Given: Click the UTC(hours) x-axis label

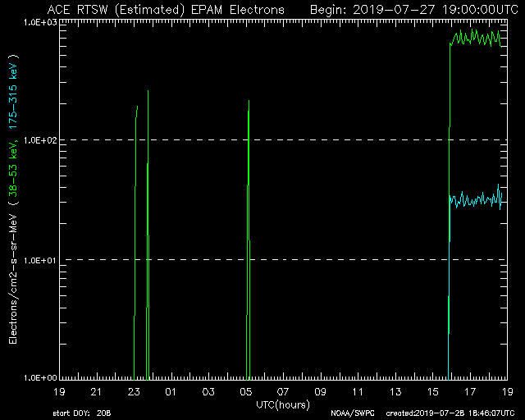Looking at the screenshot, I should coord(283,403).
